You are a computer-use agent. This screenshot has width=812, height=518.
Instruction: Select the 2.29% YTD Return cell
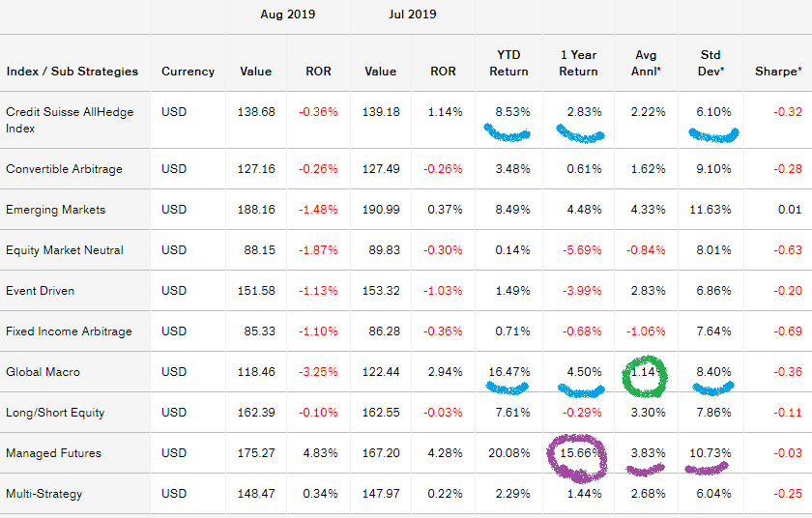tap(512, 494)
